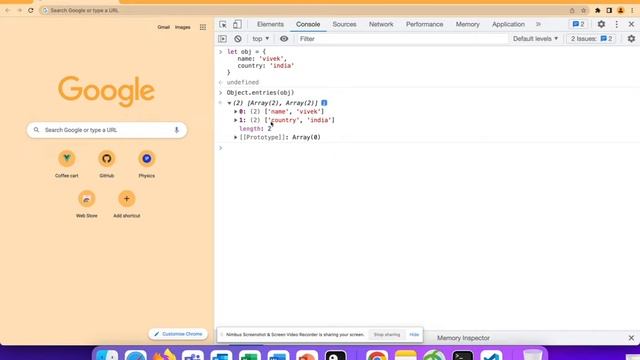Toggle the browser side panel icon
The image size is (640, 360).
tap(609, 10)
